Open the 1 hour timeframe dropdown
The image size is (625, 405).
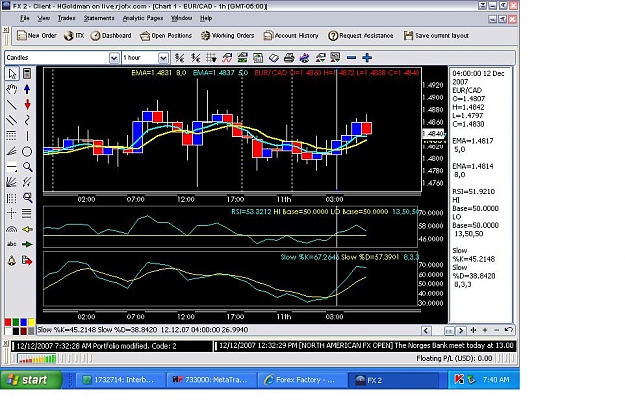tap(163, 58)
